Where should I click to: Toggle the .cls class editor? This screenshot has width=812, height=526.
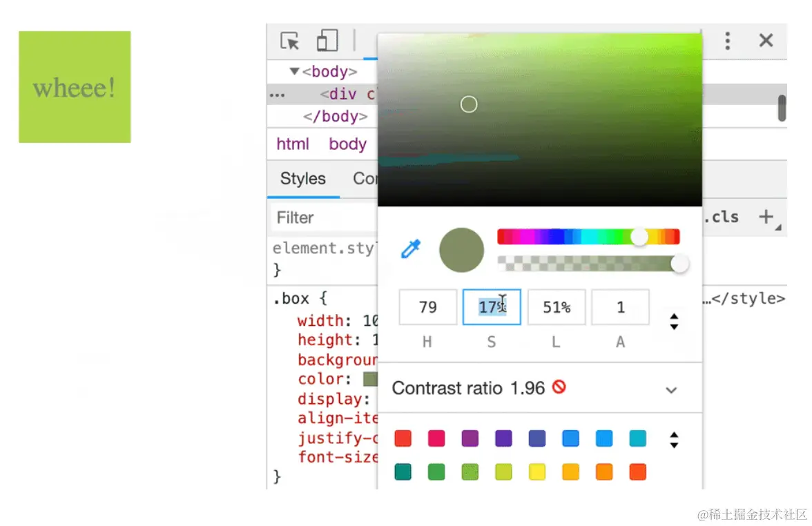pyautogui.click(x=722, y=217)
